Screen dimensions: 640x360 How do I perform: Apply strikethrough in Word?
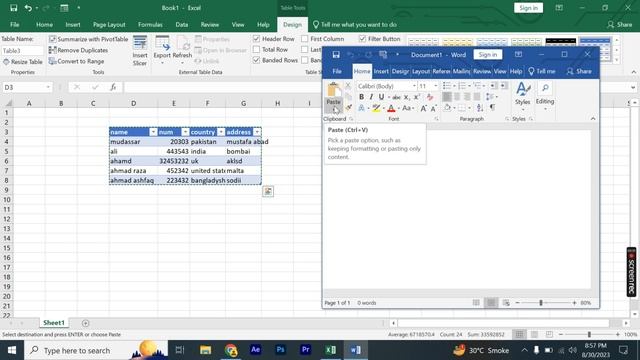[x=396, y=97]
